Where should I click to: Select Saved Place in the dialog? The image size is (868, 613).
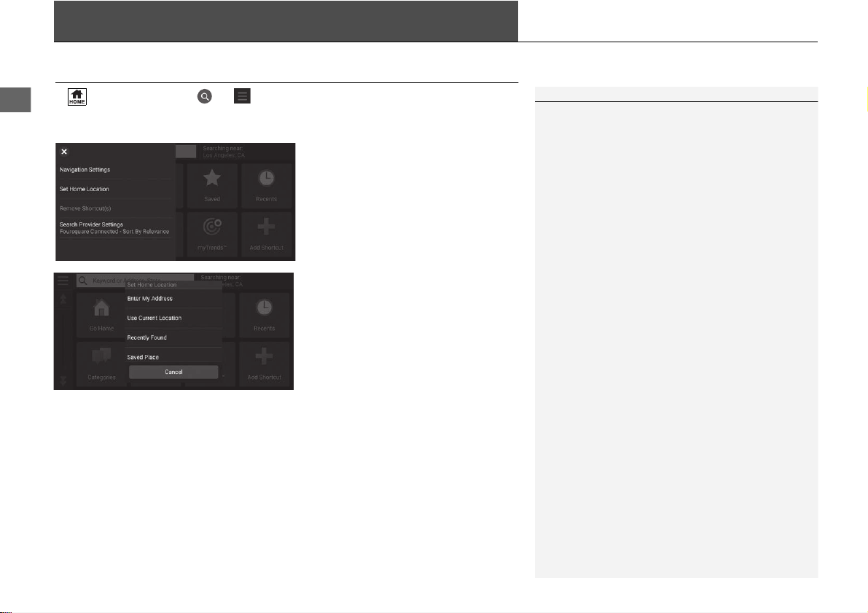point(174,356)
